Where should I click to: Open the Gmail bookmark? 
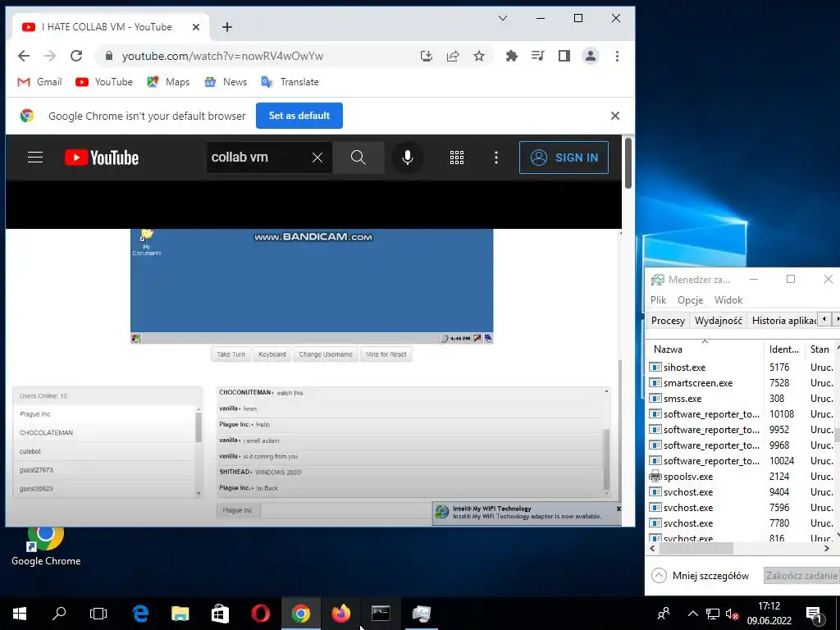click(39, 82)
